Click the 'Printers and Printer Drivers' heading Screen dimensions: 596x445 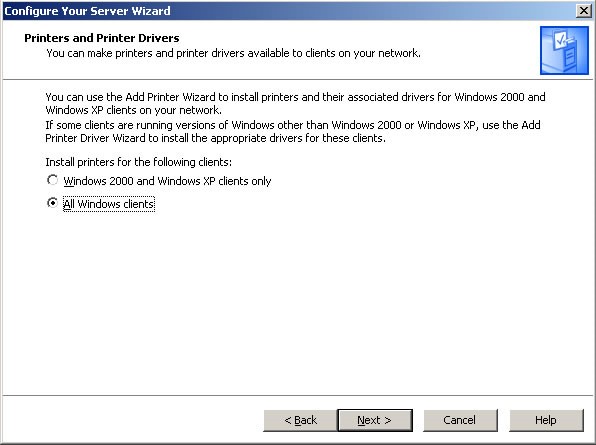102,38
